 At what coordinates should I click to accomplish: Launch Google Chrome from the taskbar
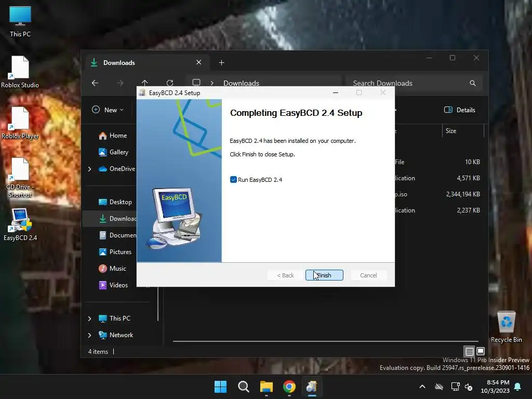click(289, 387)
